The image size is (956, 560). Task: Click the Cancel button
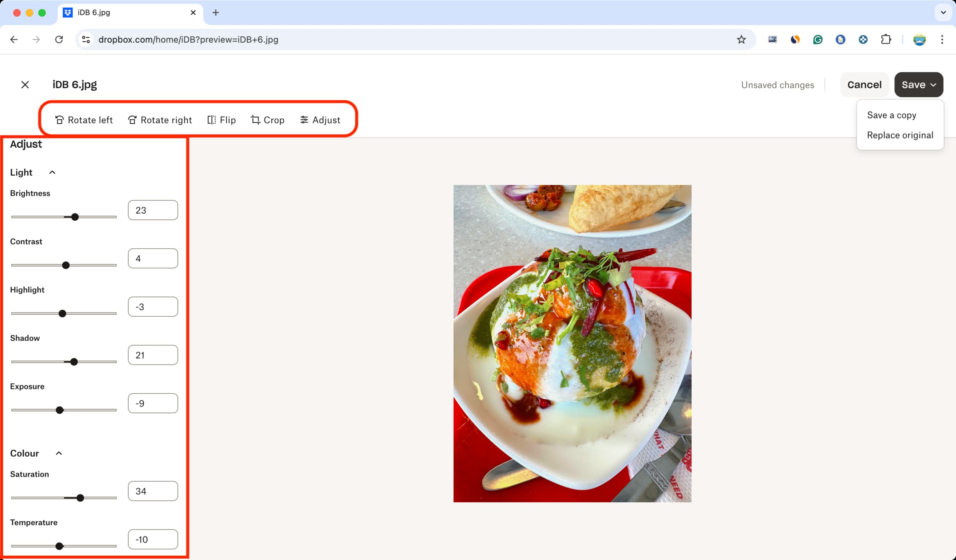point(864,85)
